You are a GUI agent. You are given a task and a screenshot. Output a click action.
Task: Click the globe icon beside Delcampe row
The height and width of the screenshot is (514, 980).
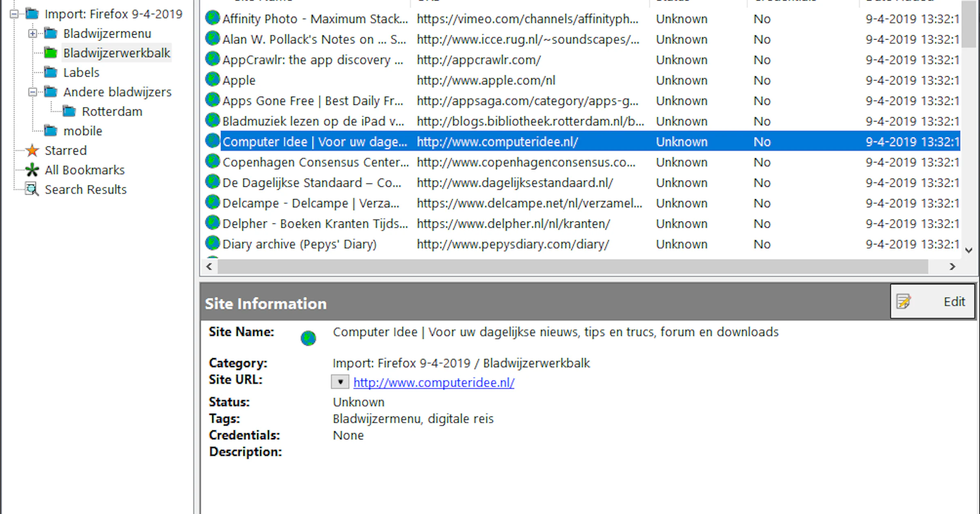pyautogui.click(x=212, y=202)
